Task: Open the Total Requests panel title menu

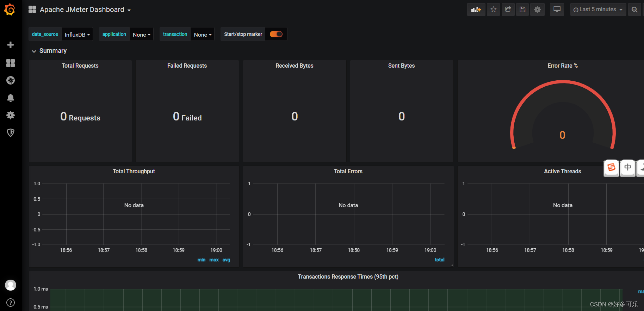Action: [80, 66]
